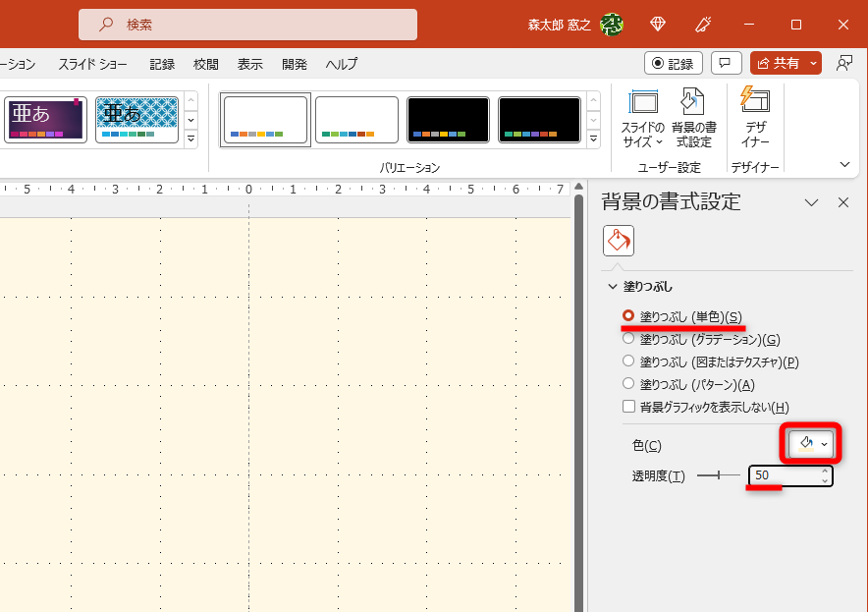Click the search magnifier icon
This screenshot has width=868, height=612.
point(104,23)
